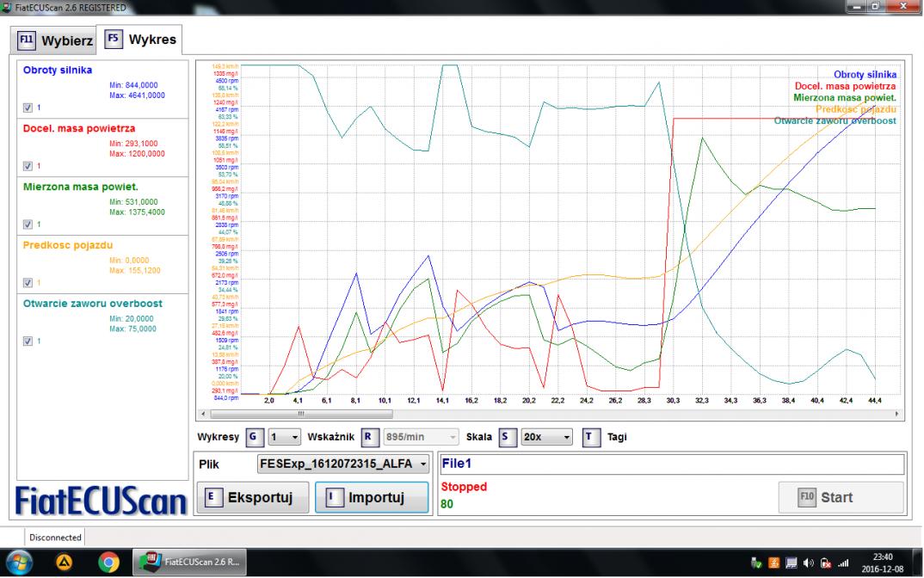The height and width of the screenshot is (578, 924).
Task: Click the Importuj button
Action: (x=372, y=498)
